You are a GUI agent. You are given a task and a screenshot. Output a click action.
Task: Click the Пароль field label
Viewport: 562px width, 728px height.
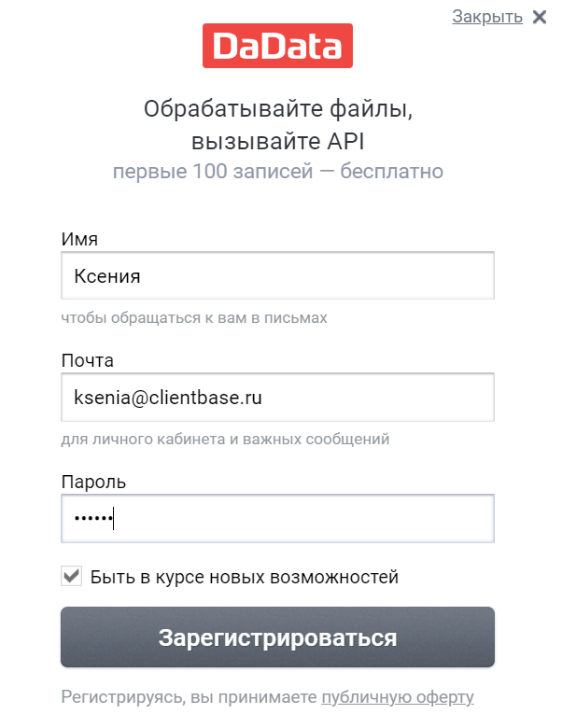[x=93, y=482]
